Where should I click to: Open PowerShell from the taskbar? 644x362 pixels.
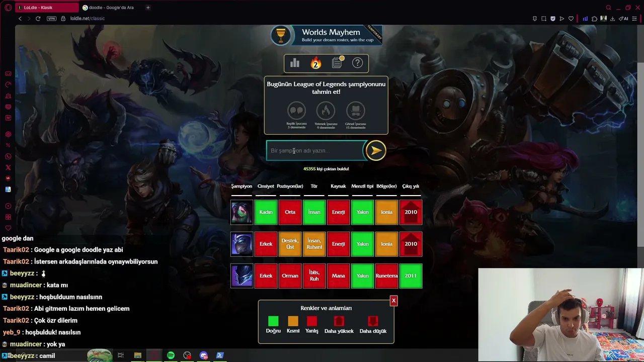220,355
